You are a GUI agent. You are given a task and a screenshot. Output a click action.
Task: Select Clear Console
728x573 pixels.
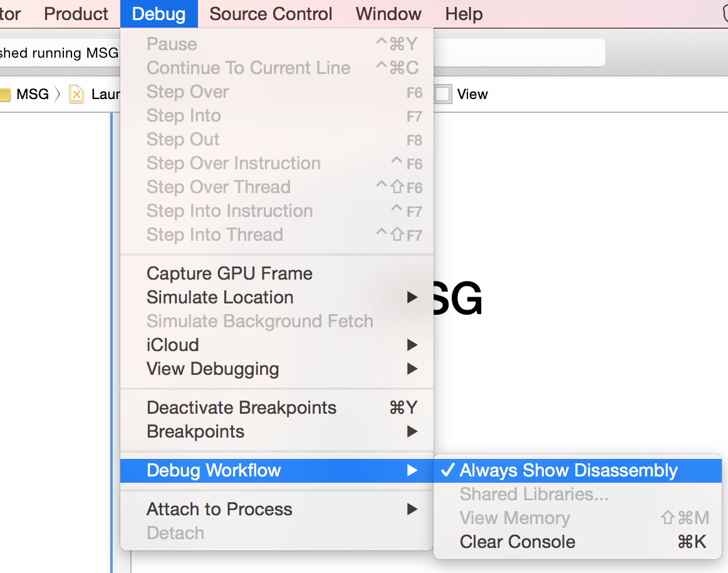(x=517, y=542)
